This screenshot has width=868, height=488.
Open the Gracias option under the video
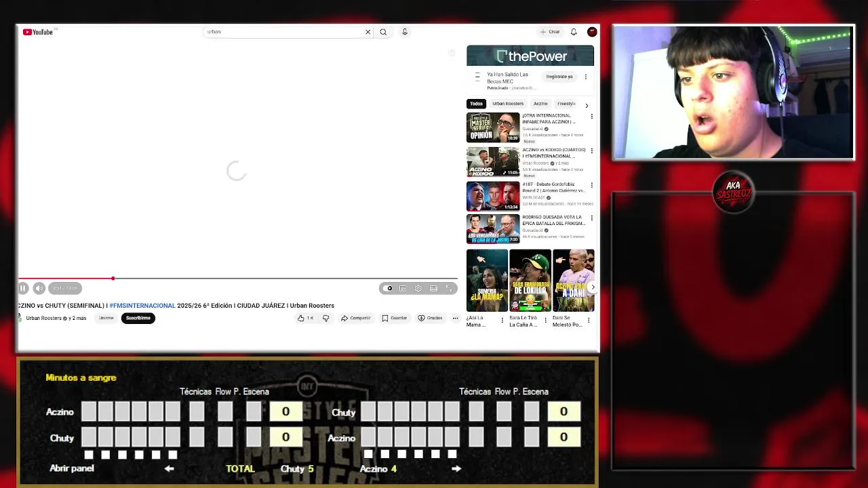pyautogui.click(x=431, y=318)
